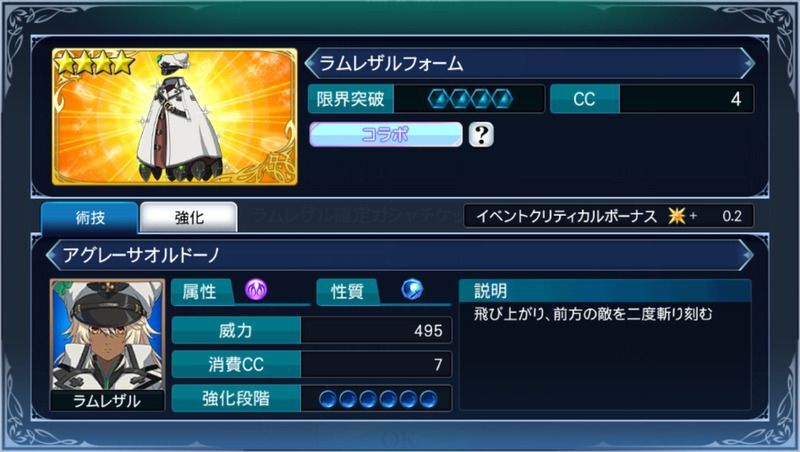Click right arrow at end of ラムレザルフォーム bar

[748, 63]
